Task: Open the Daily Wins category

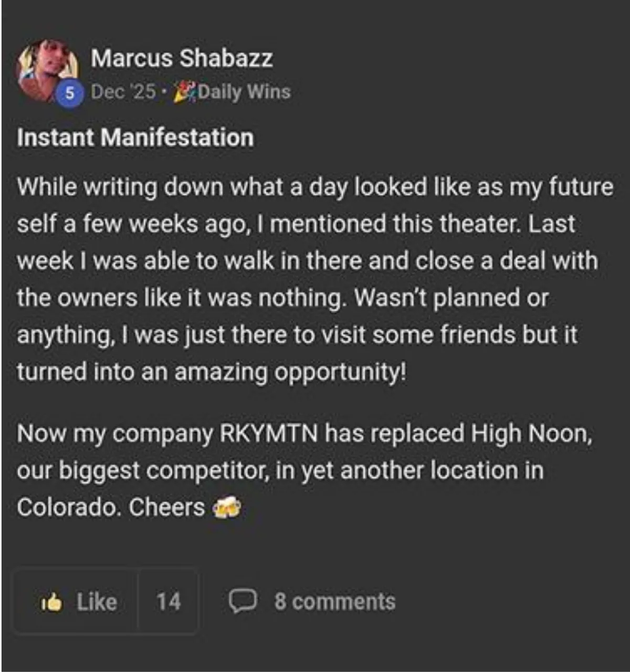Action: click(244, 92)
